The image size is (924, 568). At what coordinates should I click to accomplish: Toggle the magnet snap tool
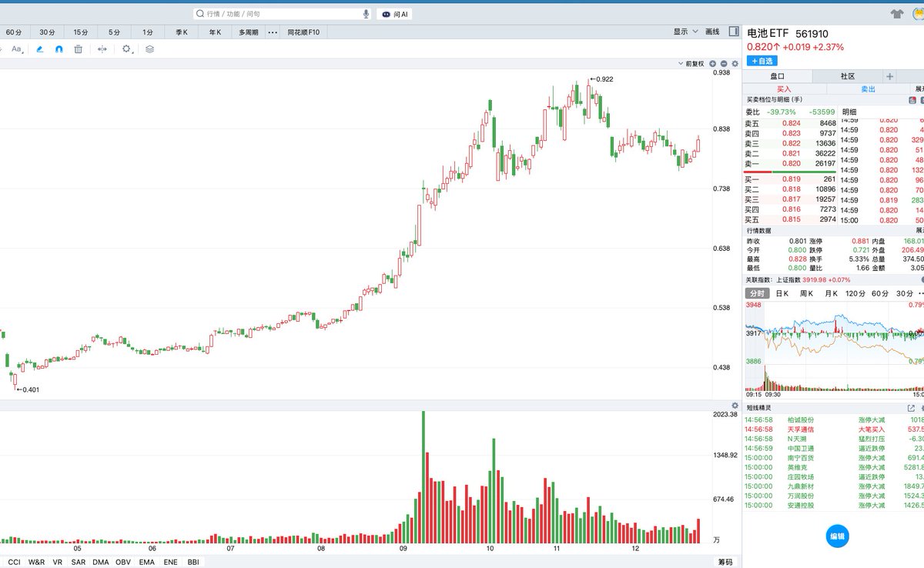click(59, 48)
